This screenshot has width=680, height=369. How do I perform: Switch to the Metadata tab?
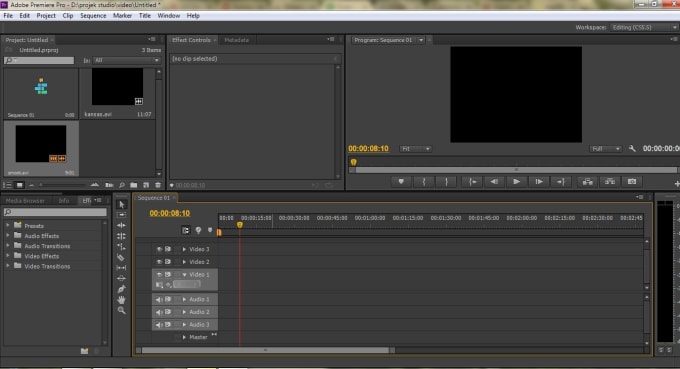tap(236, 40)
